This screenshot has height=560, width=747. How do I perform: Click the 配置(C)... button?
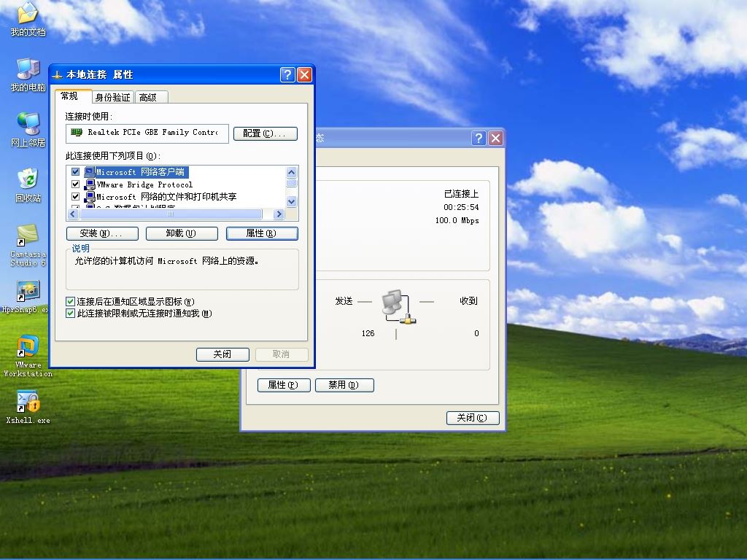coord(266,133)
